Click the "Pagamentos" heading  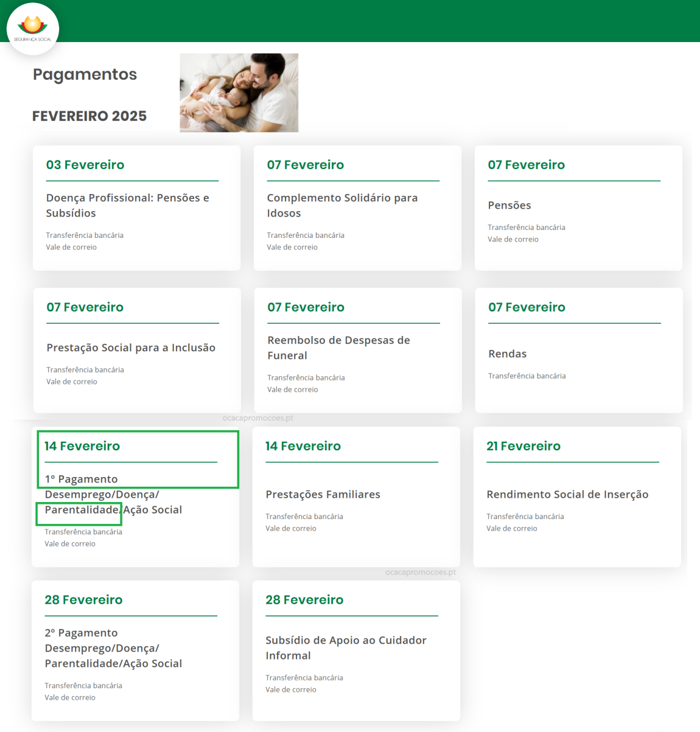click(85, 74)
